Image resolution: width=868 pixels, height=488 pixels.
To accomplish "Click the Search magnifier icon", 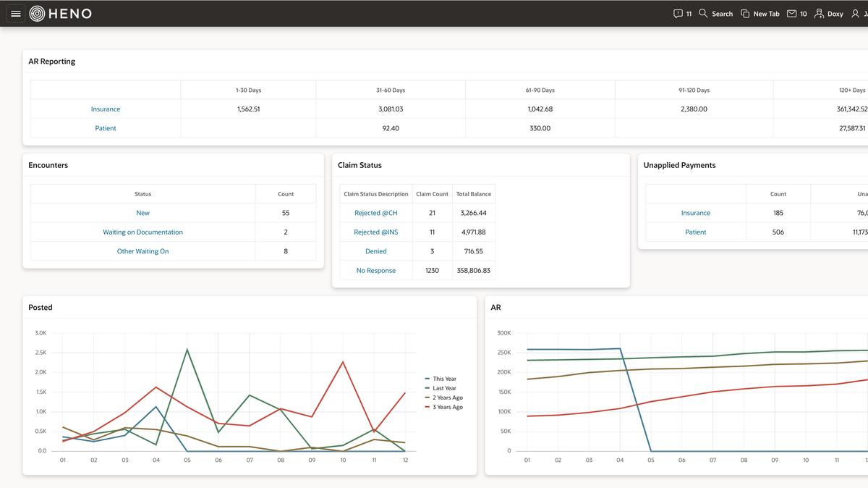I will pyautogui.click(x=703, y=14).
